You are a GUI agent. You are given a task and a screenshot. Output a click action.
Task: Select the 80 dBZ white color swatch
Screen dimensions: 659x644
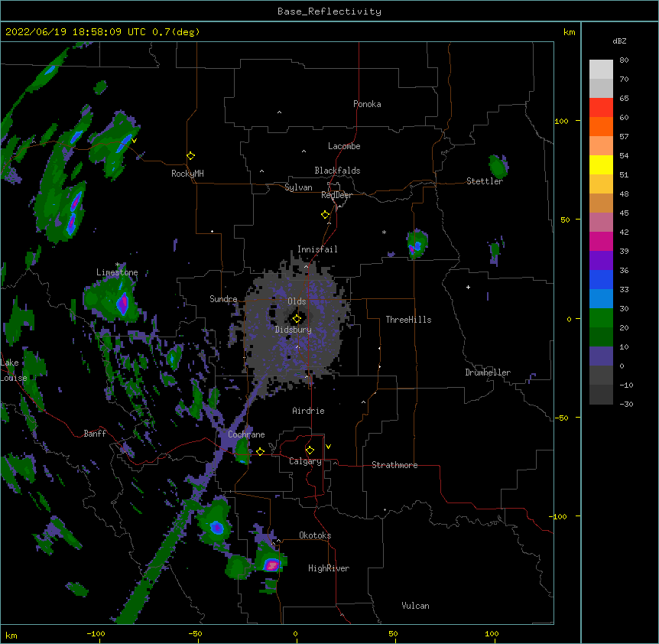tap(601, 70)
